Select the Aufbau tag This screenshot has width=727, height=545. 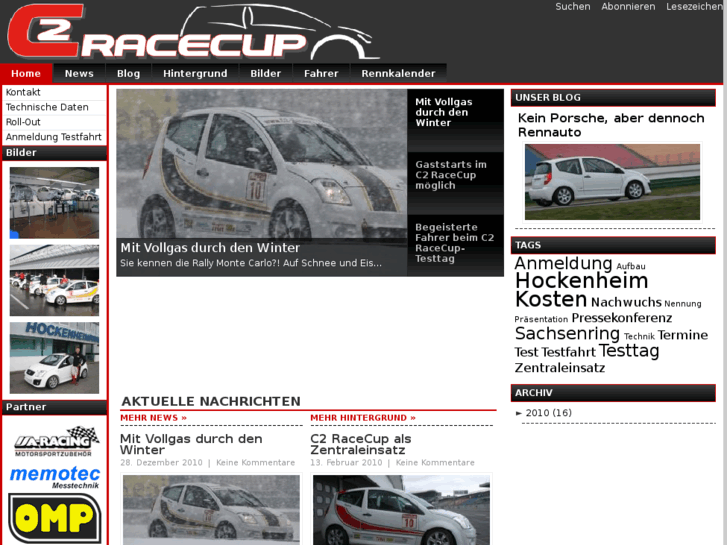click(631, 266)
